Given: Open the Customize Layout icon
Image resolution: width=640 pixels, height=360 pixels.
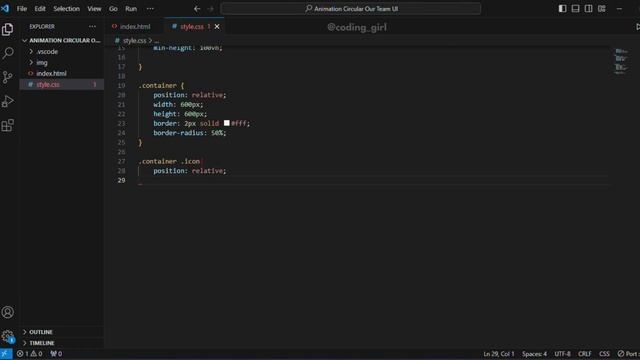Looking at the screenshot, I should coord(602,9).
